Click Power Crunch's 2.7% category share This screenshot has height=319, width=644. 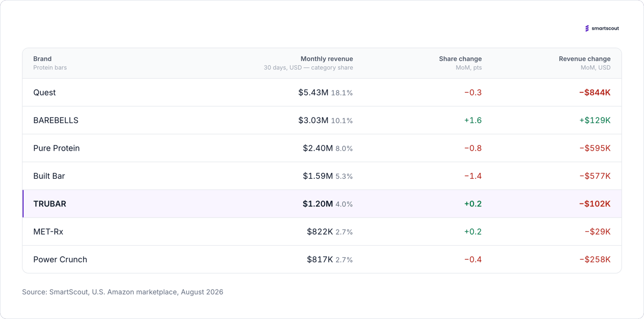point(344,260)
